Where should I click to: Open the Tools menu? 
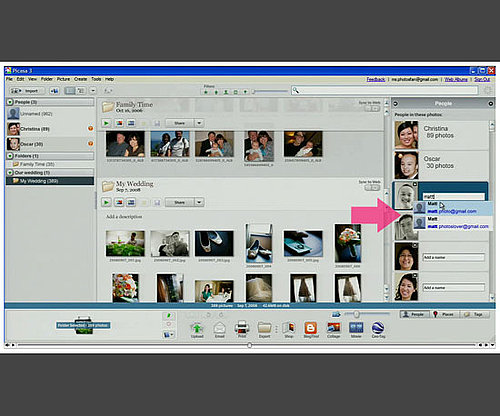[x=96, y=79]
